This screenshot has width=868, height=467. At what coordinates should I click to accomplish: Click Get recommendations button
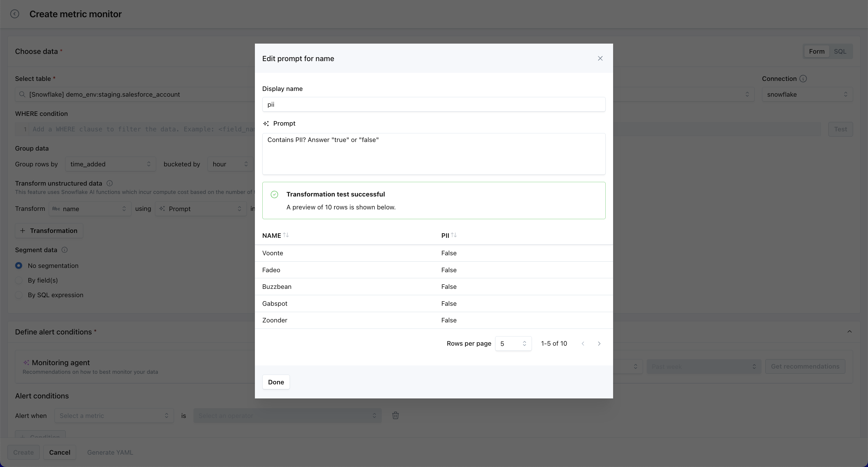pos(805,366)
